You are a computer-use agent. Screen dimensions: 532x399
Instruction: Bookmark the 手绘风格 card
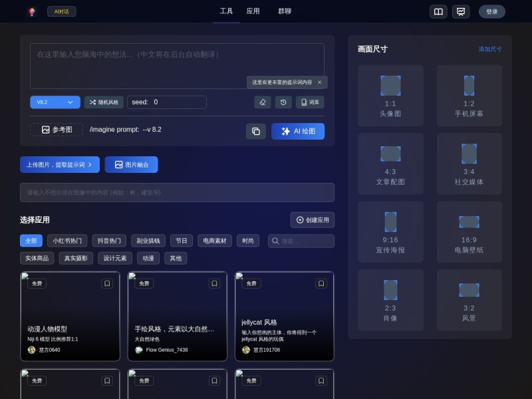click(x=214, y=283)
